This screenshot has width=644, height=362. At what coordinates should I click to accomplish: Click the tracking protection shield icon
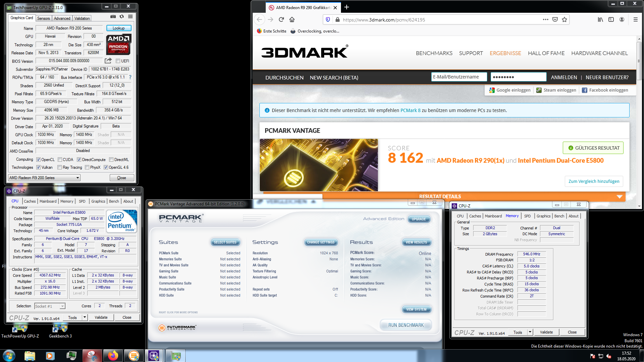pyautogui.click(x=328, y=19)
